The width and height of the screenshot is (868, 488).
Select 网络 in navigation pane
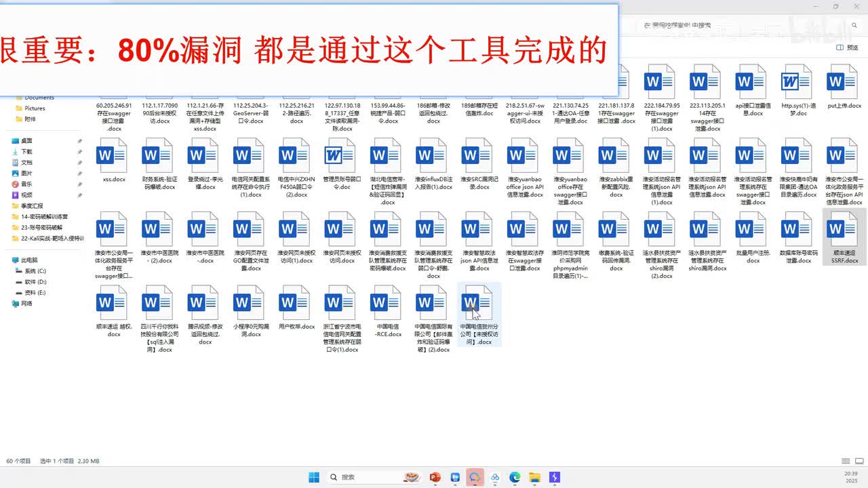click(27, 304)
